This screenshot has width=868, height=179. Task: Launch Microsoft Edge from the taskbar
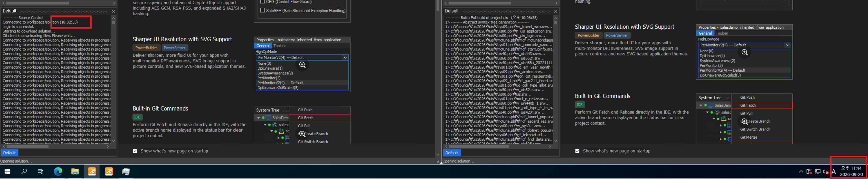coord(58,172)
